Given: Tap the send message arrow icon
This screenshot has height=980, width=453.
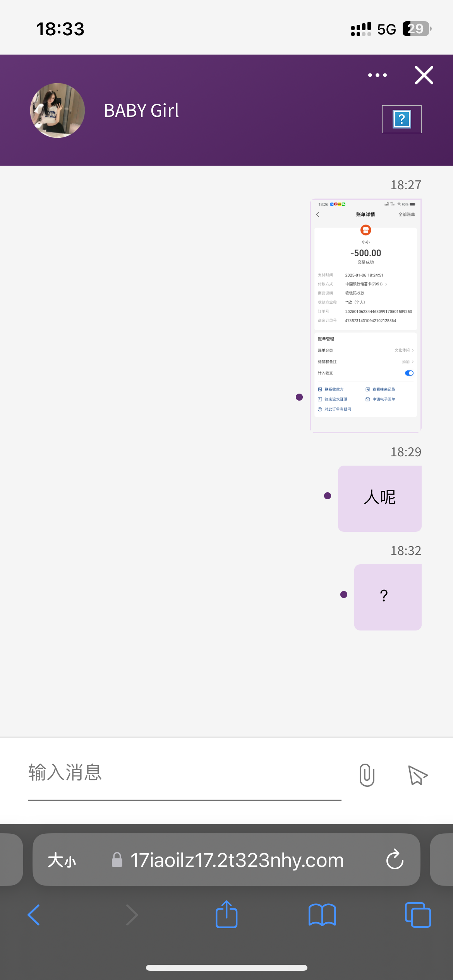Looking at the screenshot, I should pyautogui.click(x=418, y=775).
